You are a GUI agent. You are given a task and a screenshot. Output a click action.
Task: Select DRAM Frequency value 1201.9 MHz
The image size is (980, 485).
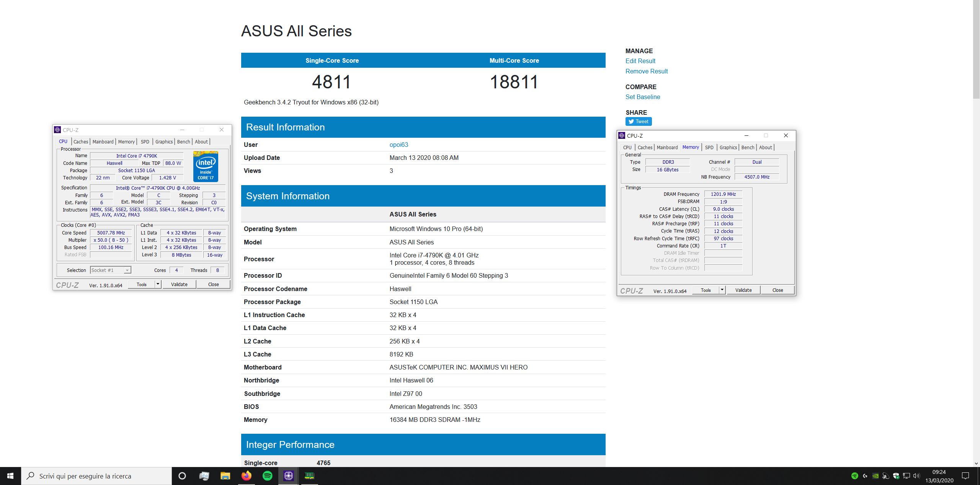(723, 194)
